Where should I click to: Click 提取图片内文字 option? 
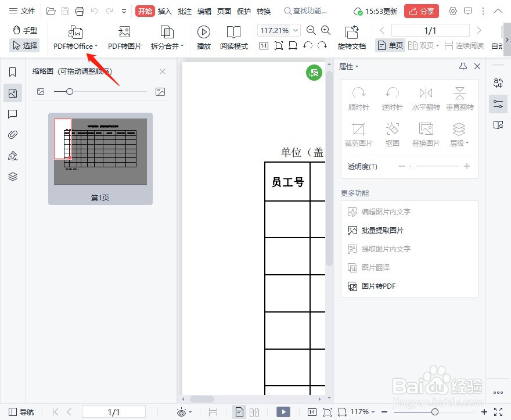click(379, 249)
